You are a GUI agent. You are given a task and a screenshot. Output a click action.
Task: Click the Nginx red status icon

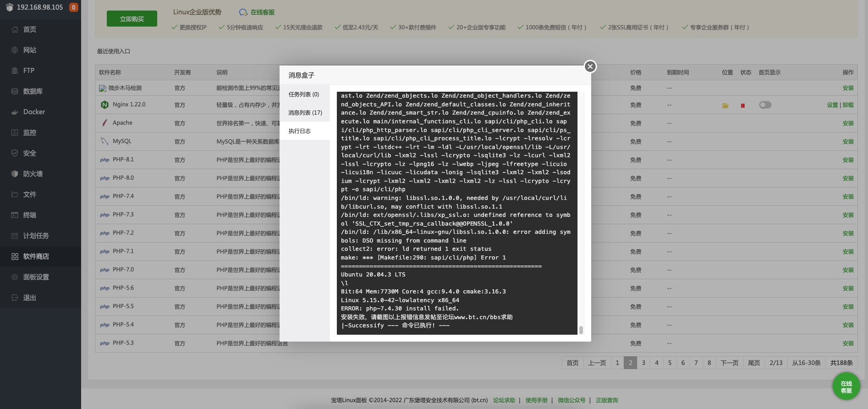click(742, 105)
